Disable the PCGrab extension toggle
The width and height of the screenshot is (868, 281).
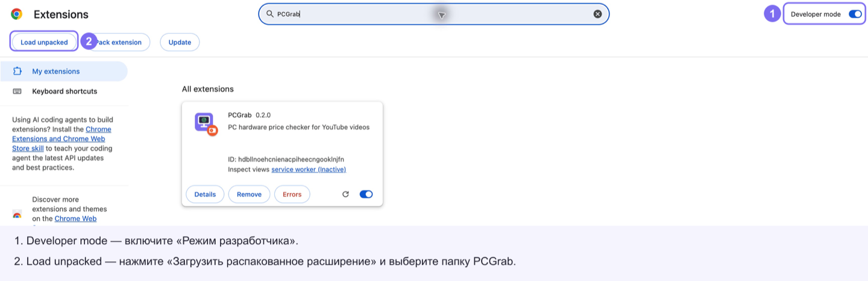coord(366,194)
